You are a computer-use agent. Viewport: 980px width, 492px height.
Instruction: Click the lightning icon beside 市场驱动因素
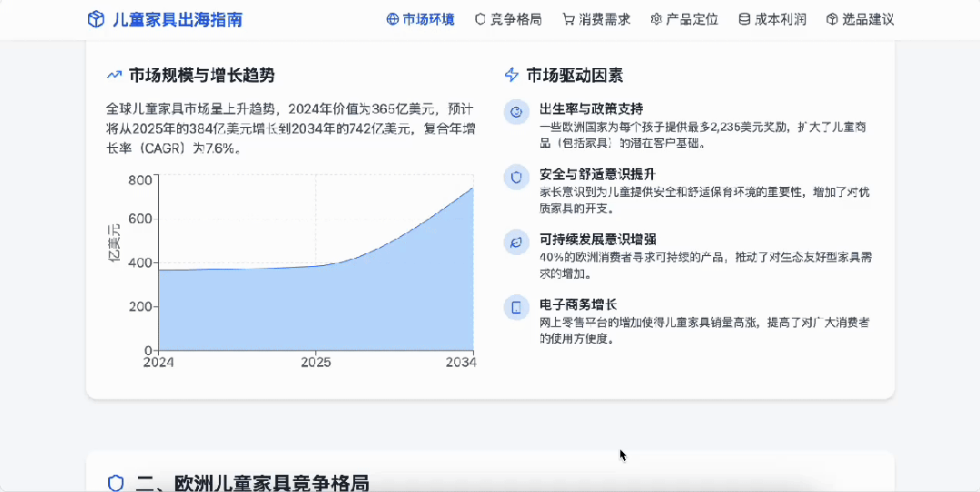(512, 75)
